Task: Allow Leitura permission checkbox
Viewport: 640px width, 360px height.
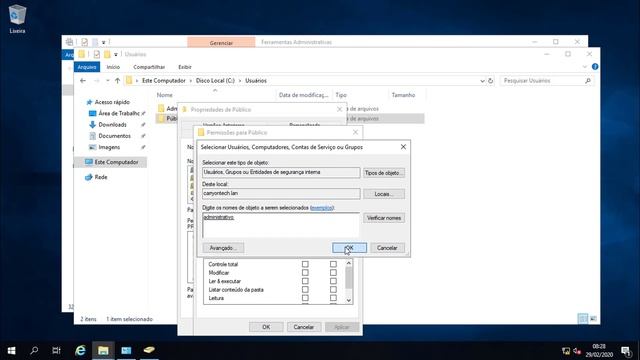Action: (x=305, y=298)
